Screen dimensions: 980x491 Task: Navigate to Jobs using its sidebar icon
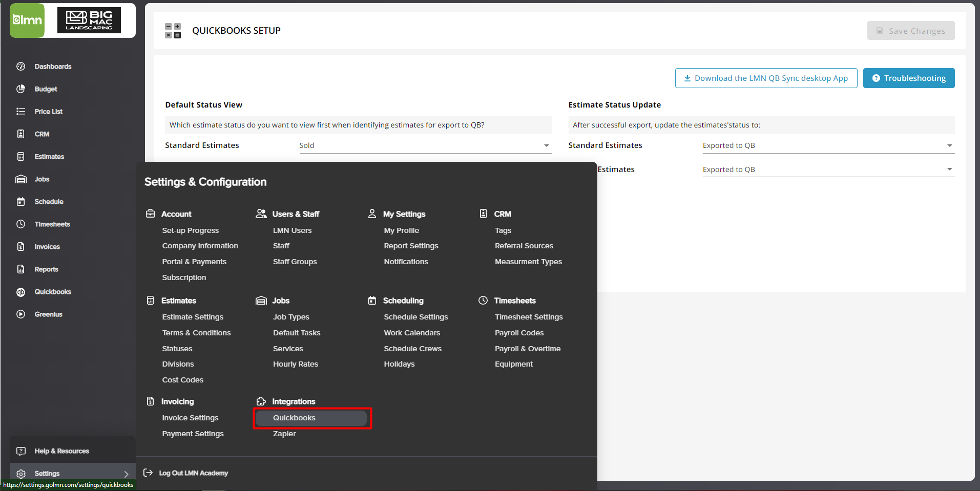pos(41,179)
